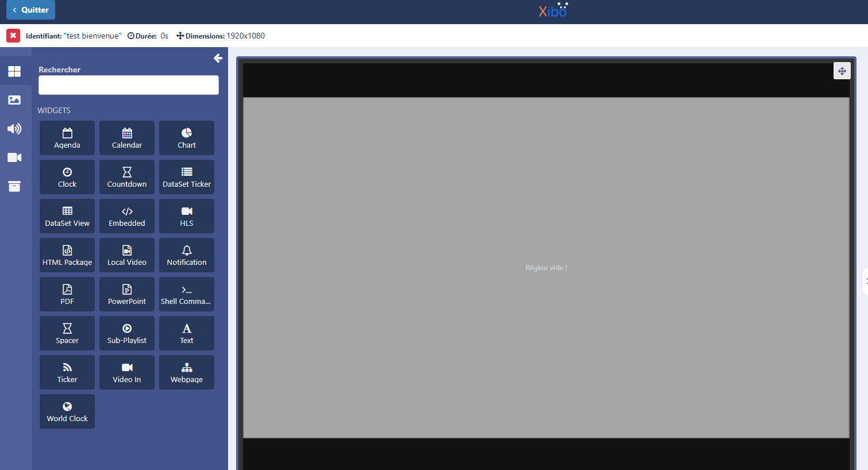
Task: Select the Ticker widget
Action: point(67,372)
